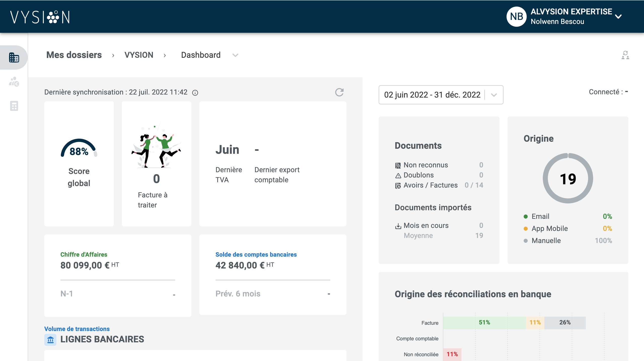Open Solde des comptes bancaires link

pyautogui.click(x=256, y=254)
